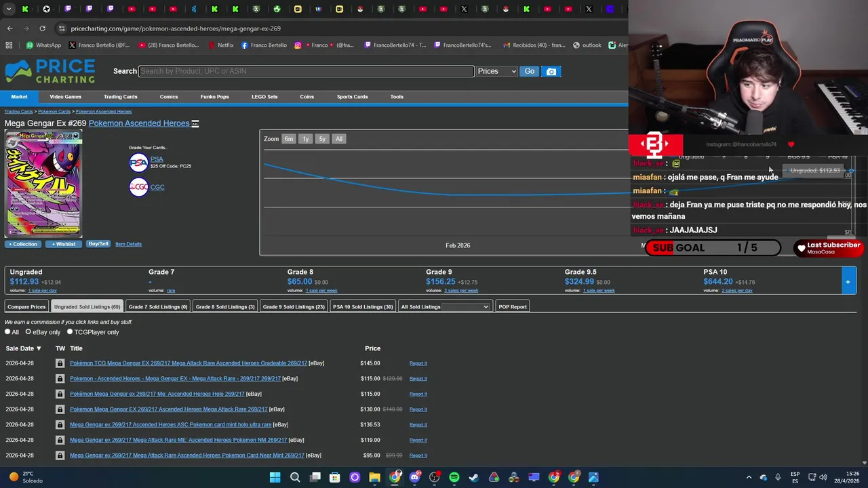Open the Market nav tab
The width and height of the screenshot is (868, 488).
19,97
